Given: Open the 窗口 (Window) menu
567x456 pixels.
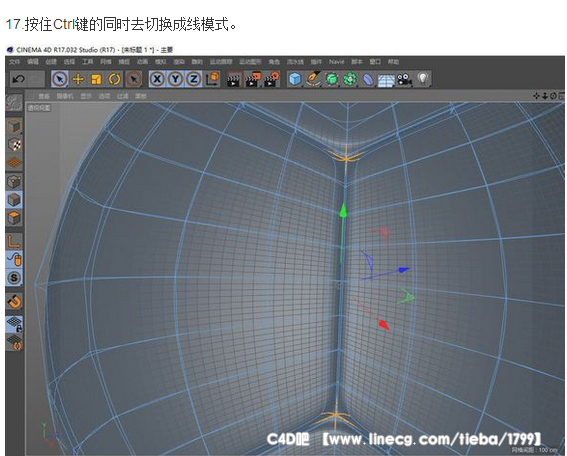Looking at the screenshot, I should tap(375, 62).
